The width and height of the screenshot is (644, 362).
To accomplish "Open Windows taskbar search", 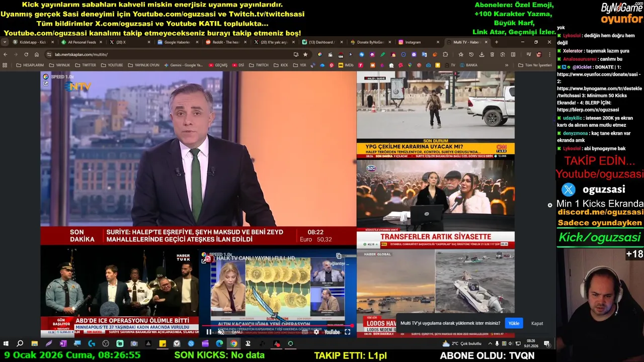I will pos(20,344).
